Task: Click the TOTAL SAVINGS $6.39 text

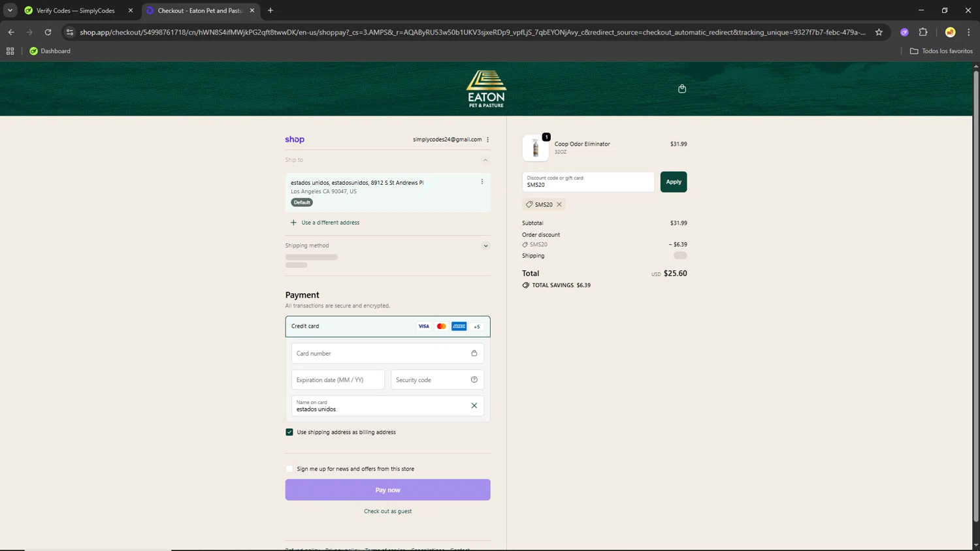Action: 561,285
